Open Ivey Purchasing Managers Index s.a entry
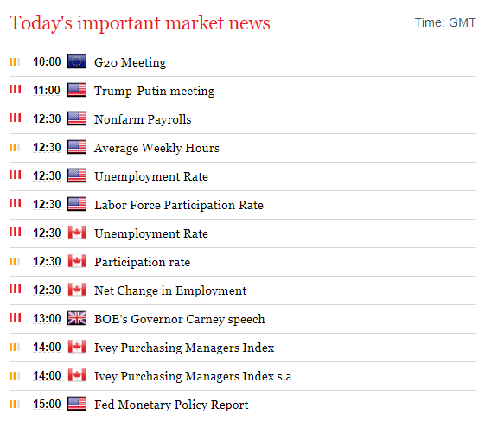 (193, 376)
